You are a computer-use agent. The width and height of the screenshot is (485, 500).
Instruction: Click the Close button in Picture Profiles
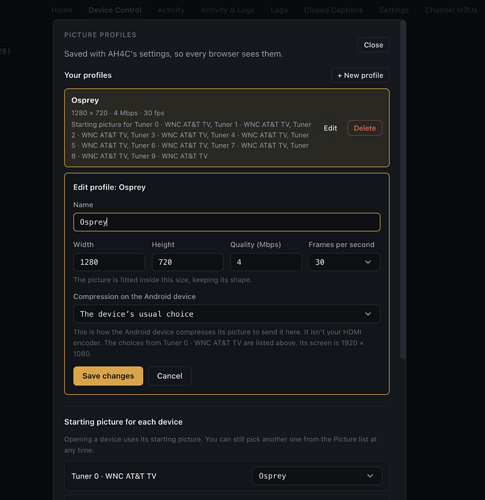(373, 45)
